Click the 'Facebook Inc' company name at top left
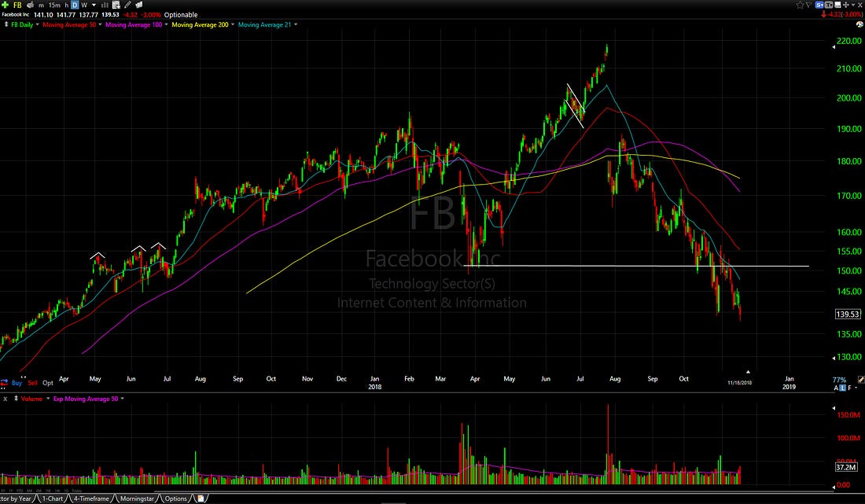Image resolution: width=865 pixels, height=504 pixels. [x=16, y=15]
